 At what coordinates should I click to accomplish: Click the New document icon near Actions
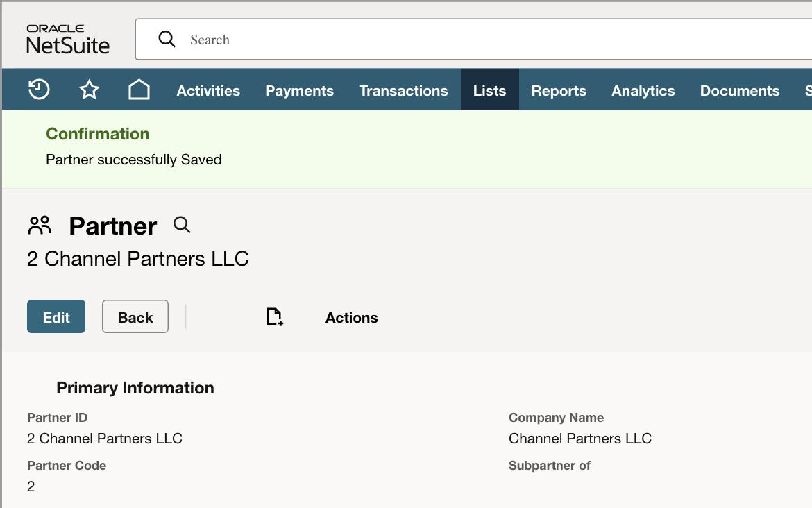point(274,317)
